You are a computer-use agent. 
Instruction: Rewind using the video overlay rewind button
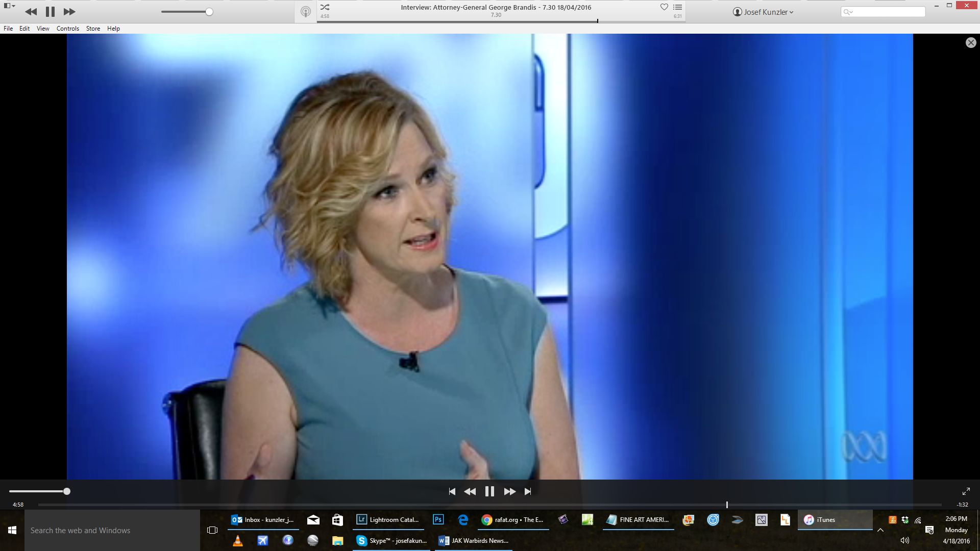coord(470,491)
